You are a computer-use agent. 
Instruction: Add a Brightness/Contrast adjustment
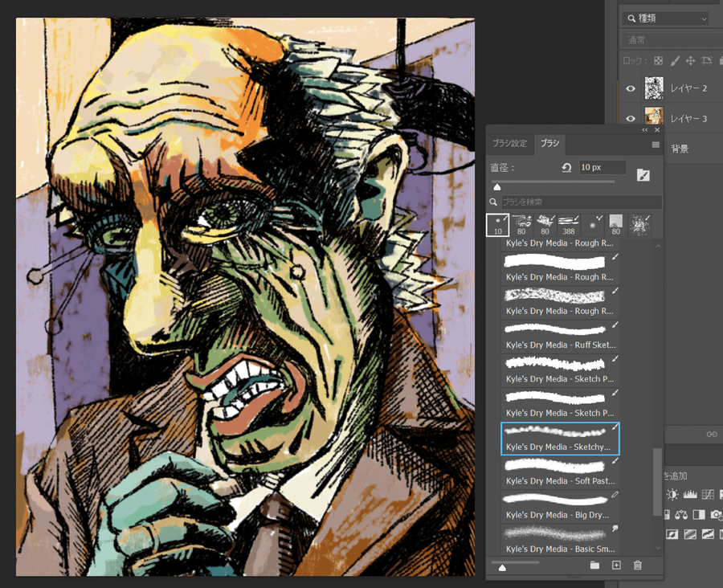click(672, 495)
